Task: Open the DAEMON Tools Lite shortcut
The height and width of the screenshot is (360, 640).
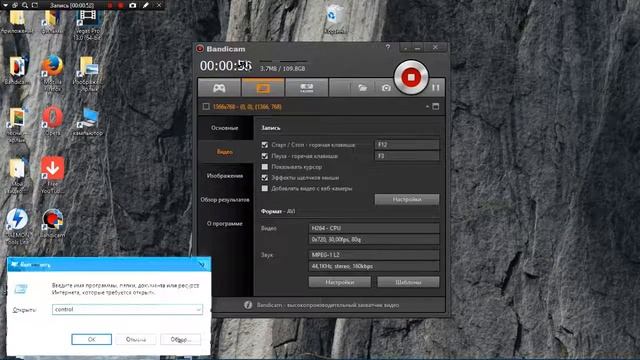Action: click(x=17, y=227)
